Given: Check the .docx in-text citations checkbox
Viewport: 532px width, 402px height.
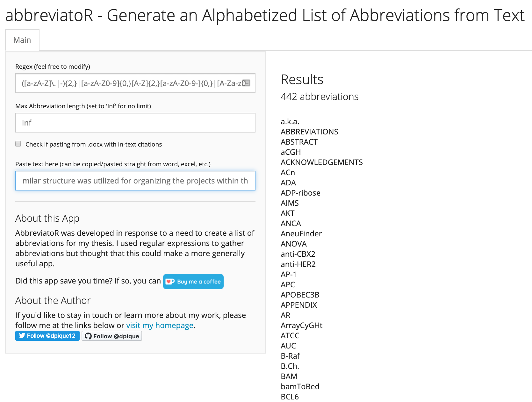Looking at the screenshot, I should pos(18,144).
